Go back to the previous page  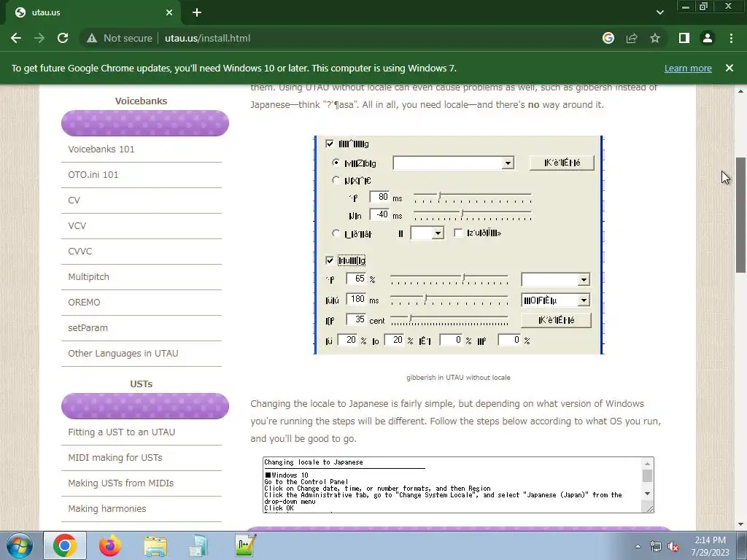click(x=16, y=38)
